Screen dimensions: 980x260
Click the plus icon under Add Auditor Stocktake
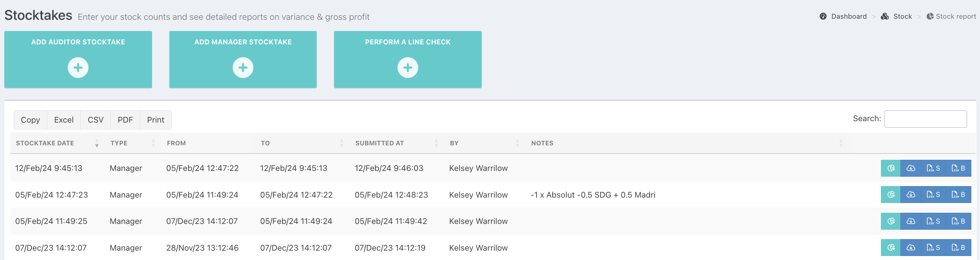click(78, 68)
